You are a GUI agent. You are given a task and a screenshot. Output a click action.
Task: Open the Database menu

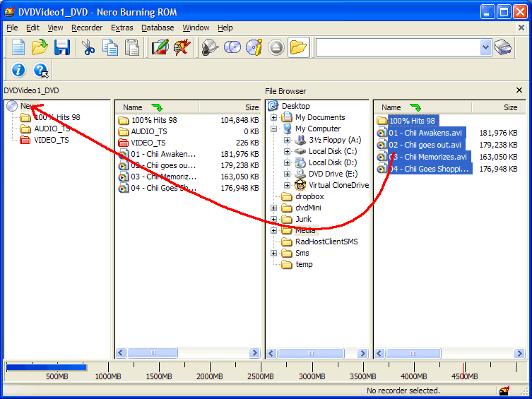coord(158,28)
